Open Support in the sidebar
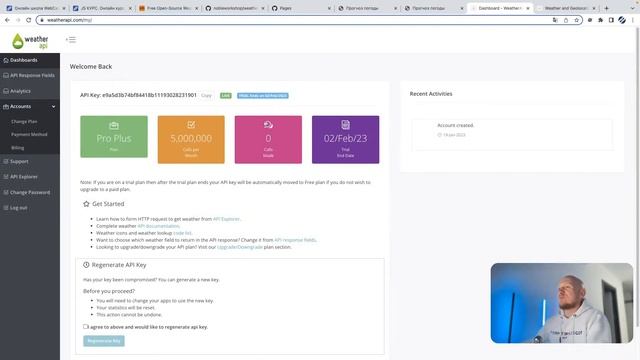 [30, 162]
